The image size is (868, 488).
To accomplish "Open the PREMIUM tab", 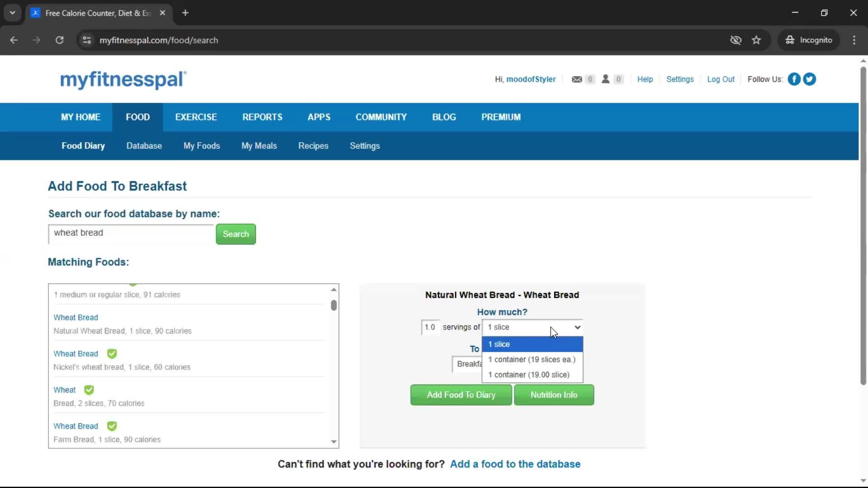I will 501,117.
